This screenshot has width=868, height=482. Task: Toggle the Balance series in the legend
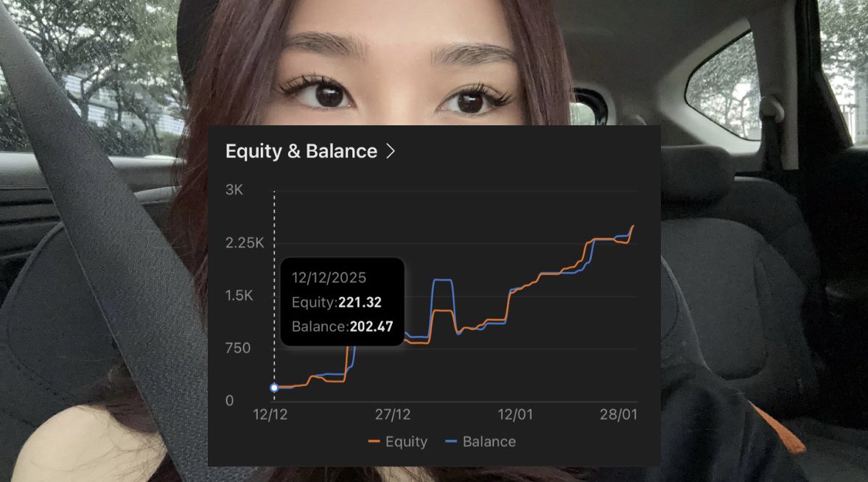click(x=480, y=441)
